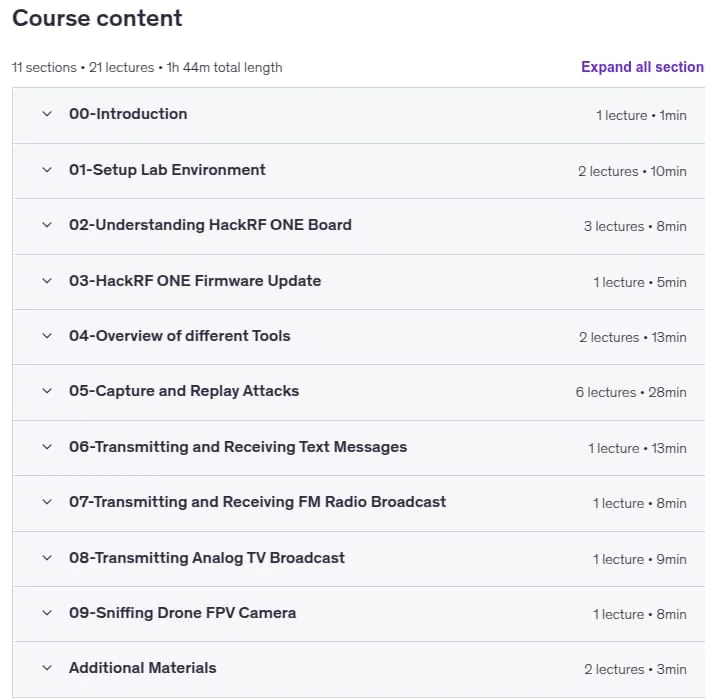Viewport: 705px width, 698px height.
Task: Click the 6 lectures 28min row summary
Action: point(631,392)
